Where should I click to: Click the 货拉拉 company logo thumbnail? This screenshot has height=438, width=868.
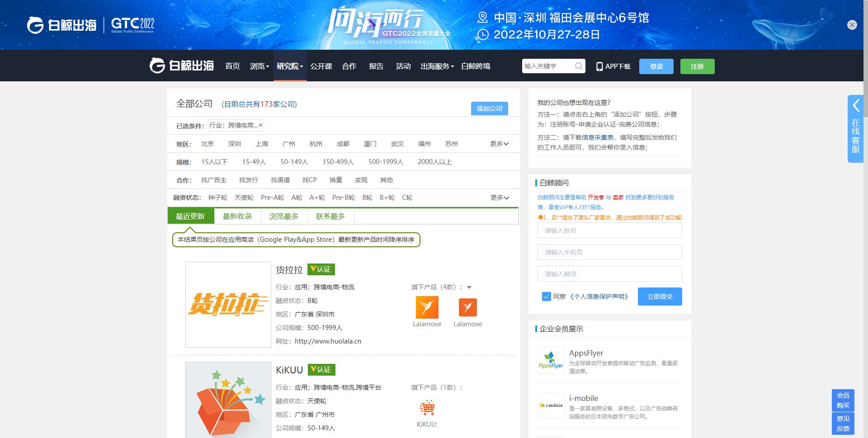point(228,305)
